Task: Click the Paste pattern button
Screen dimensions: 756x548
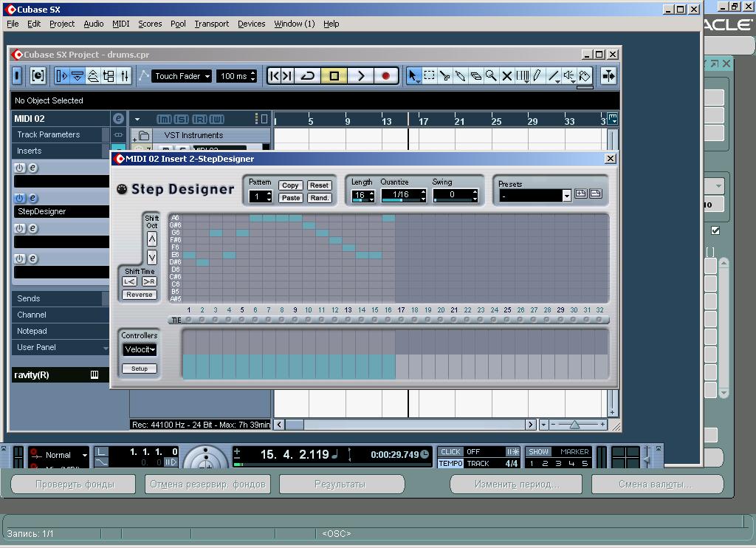Action: (x=290, y=198)
